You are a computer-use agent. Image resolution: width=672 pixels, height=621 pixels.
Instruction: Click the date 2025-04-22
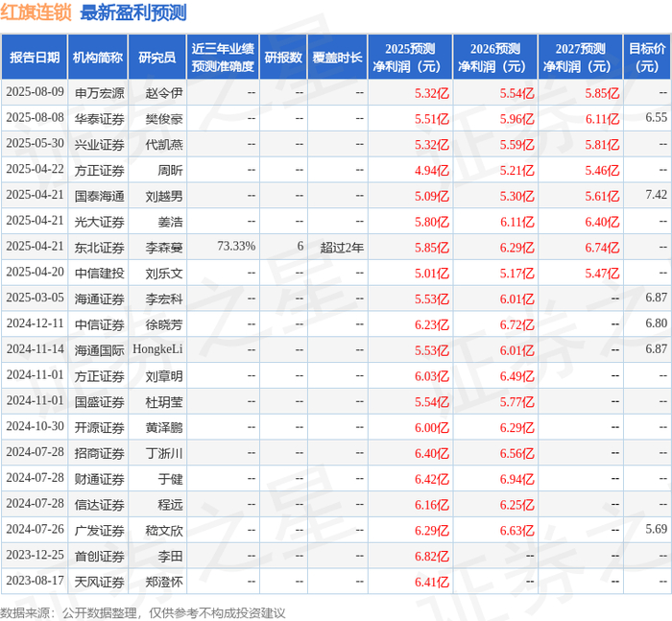[x=35, y=169]
